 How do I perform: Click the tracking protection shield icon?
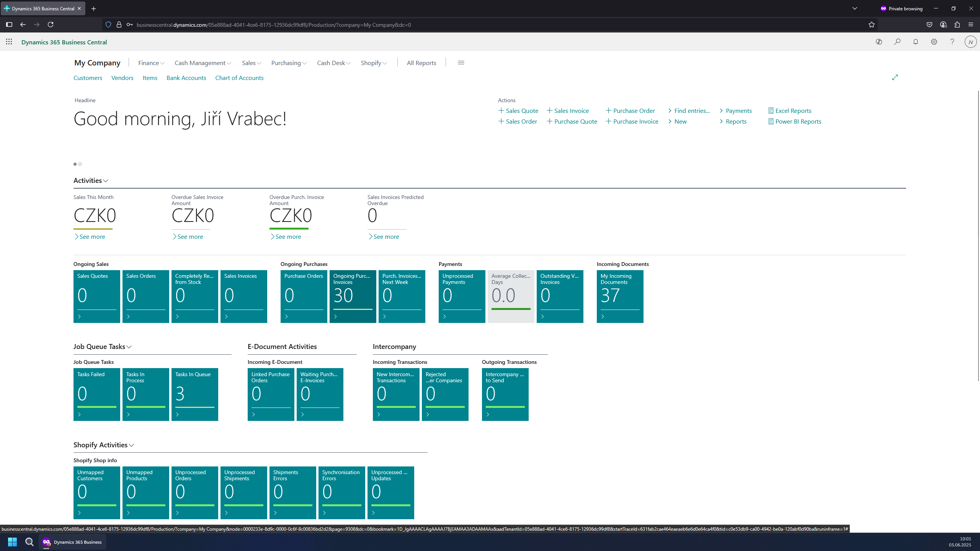click(108, 24)
